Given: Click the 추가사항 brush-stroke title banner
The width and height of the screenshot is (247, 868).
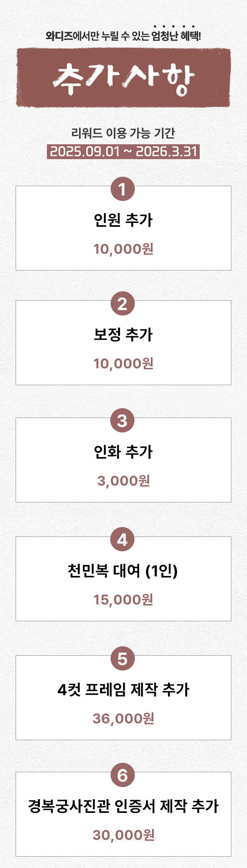Looking at the screenshot, I should pos(123,78).
